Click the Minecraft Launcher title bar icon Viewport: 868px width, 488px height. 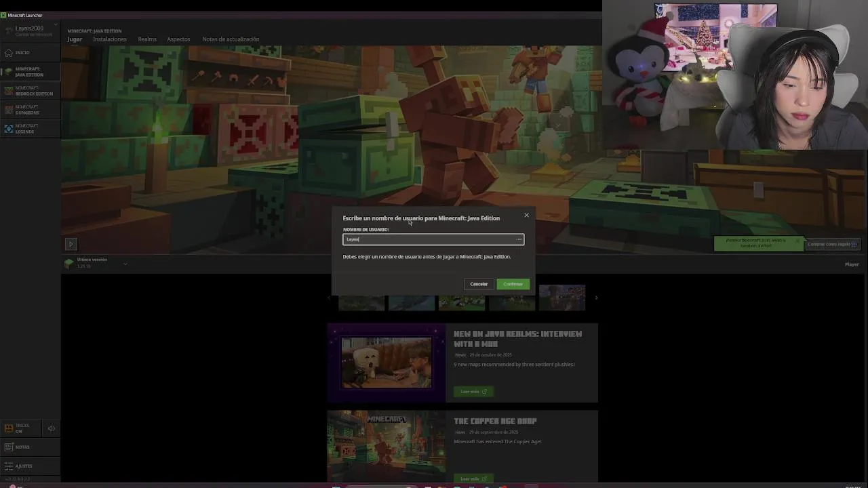pyautogui.click(x=3, y=15)
